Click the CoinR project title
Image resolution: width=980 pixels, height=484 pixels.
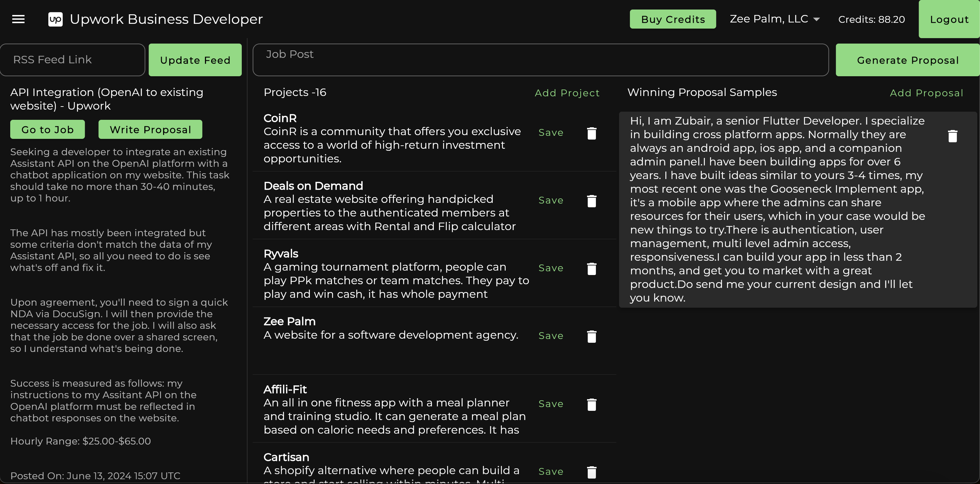click(x=280, y=118)
